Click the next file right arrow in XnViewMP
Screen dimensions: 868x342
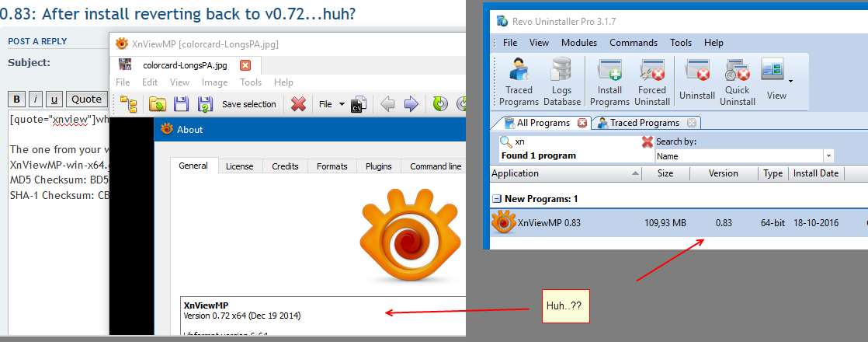point(411,103)
